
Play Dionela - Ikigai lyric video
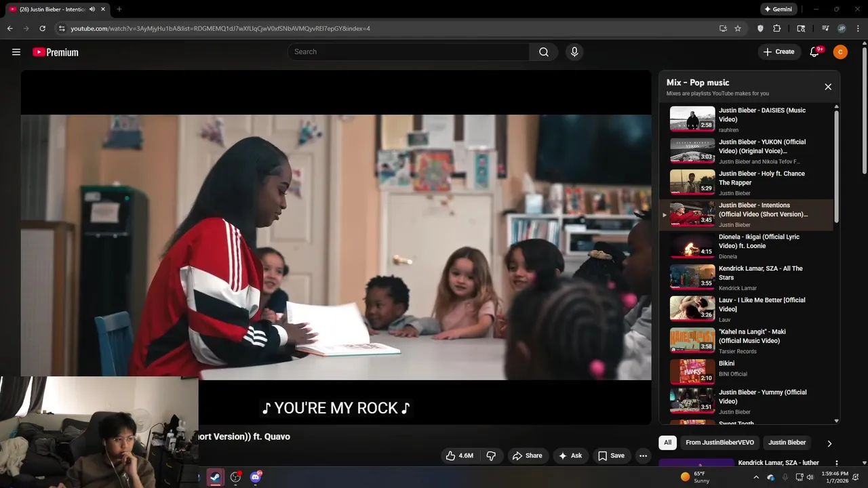[746, 246]
